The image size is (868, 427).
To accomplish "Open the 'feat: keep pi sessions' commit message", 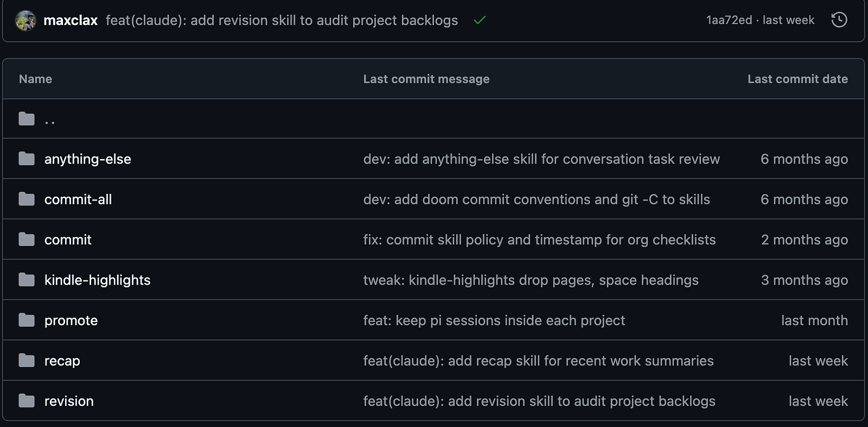I will point(494,320).
